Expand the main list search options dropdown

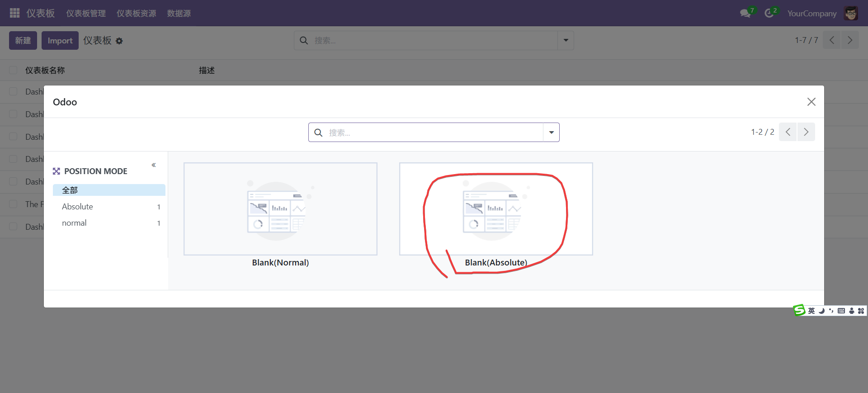566,41
